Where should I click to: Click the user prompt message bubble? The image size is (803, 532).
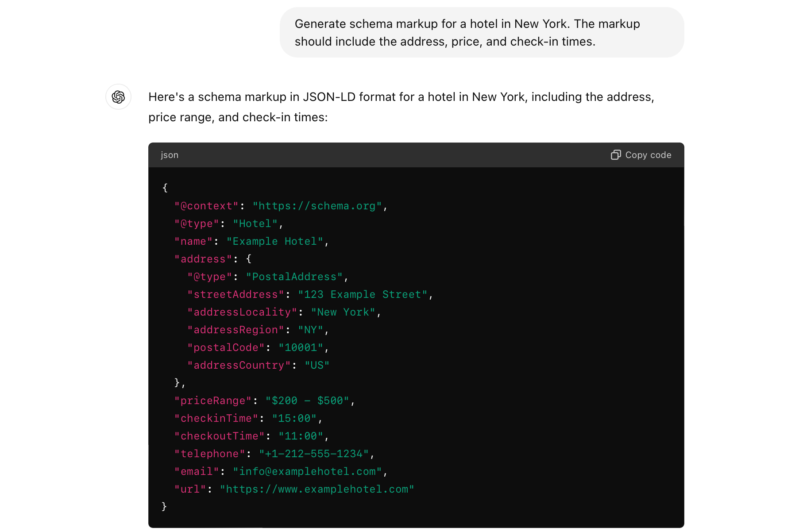pos(482,33)
